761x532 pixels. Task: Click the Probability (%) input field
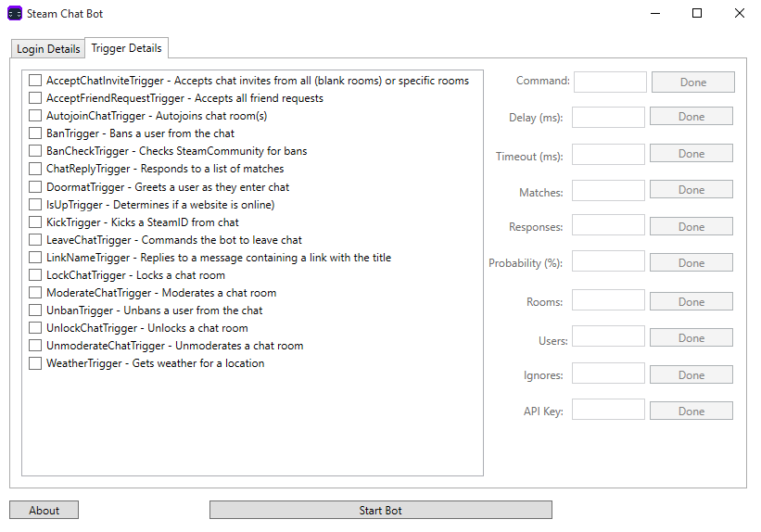(x=608, y=261)
